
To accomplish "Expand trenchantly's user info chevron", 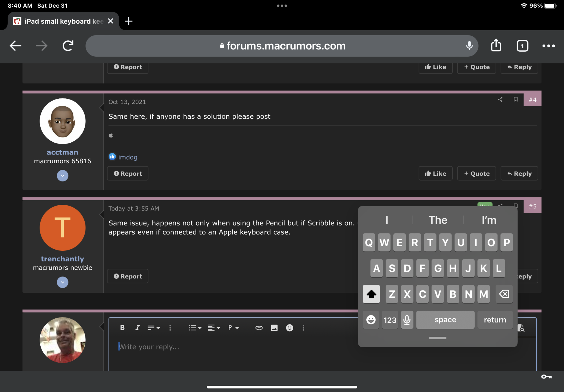I will click(63, 282).
